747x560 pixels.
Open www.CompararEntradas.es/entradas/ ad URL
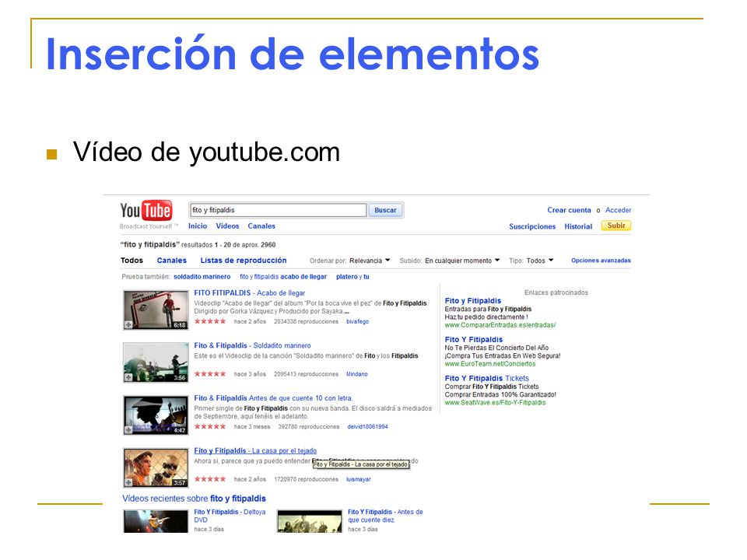pos(500,325)
